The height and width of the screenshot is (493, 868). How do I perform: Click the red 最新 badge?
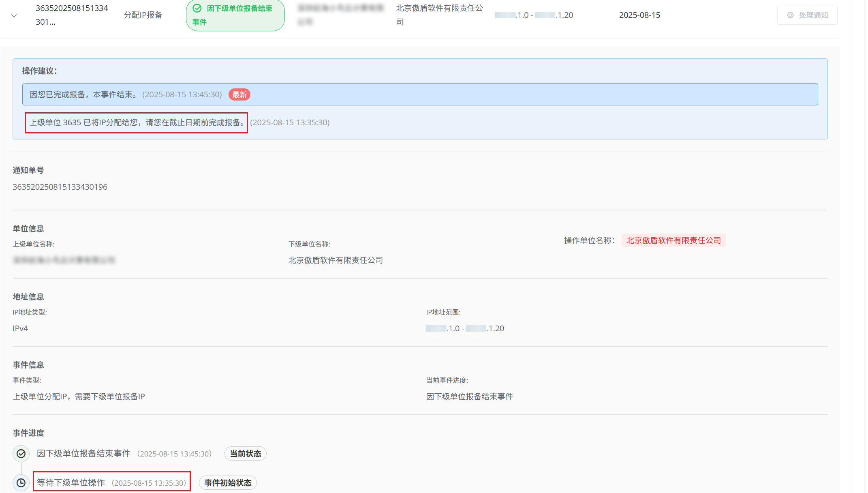pos(239,94)
